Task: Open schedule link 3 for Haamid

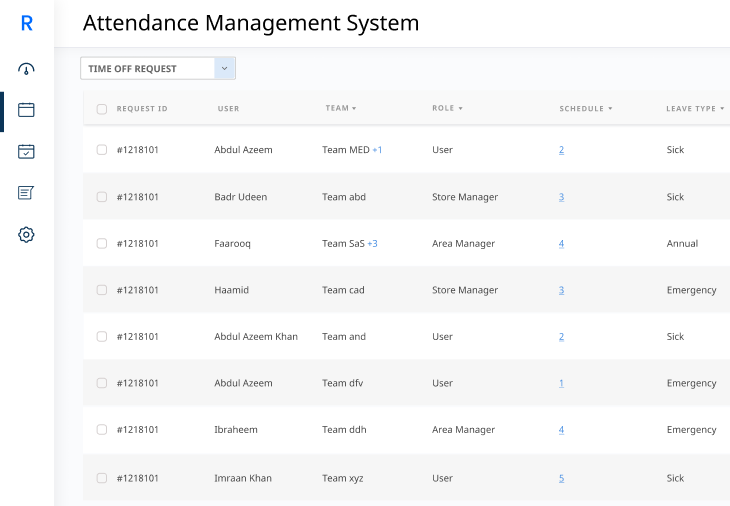Action: (561, 290)
